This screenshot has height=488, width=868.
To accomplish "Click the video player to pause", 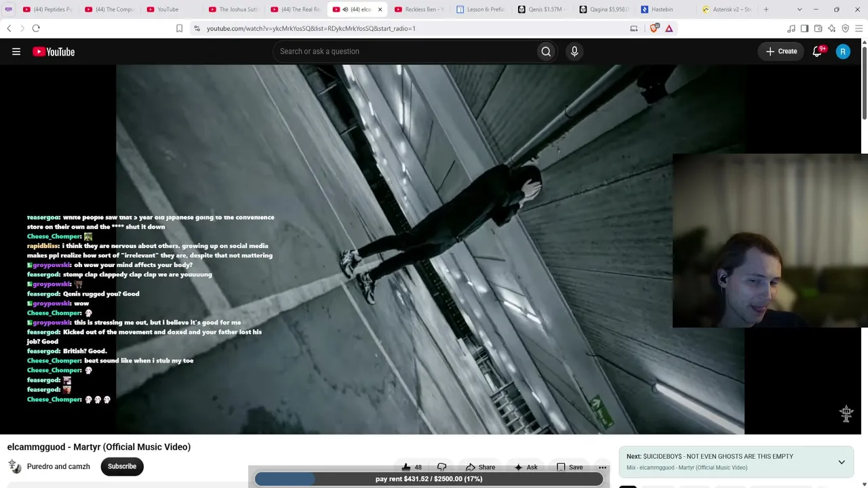I will pyautogui.click(x=430, y=249).
